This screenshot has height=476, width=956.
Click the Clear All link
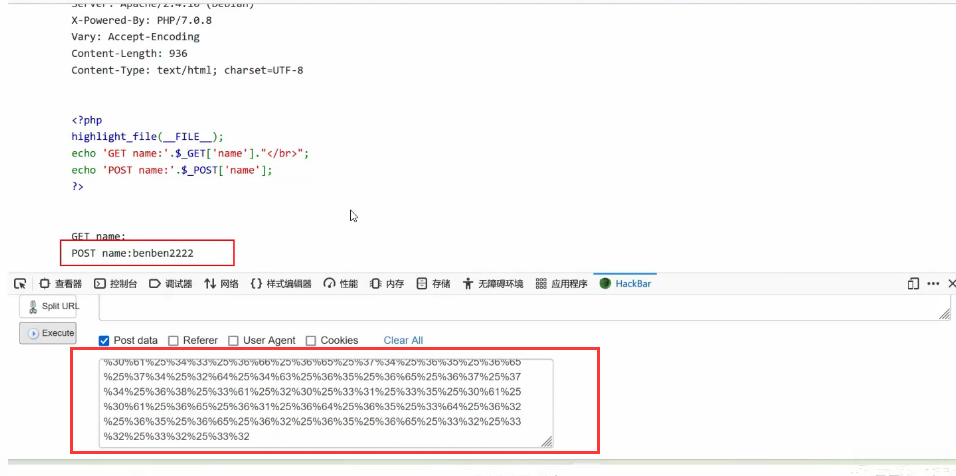point(403,341)
